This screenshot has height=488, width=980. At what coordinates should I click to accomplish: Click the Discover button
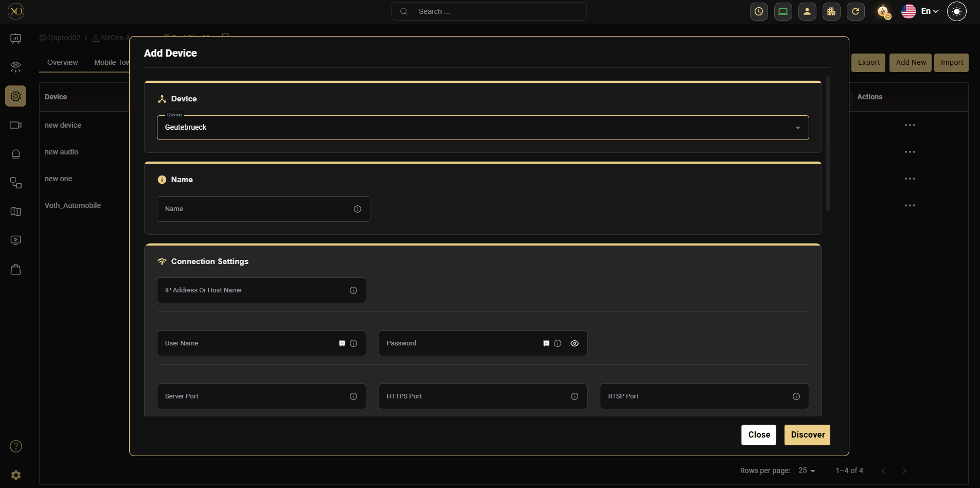[x=807, y=435]
